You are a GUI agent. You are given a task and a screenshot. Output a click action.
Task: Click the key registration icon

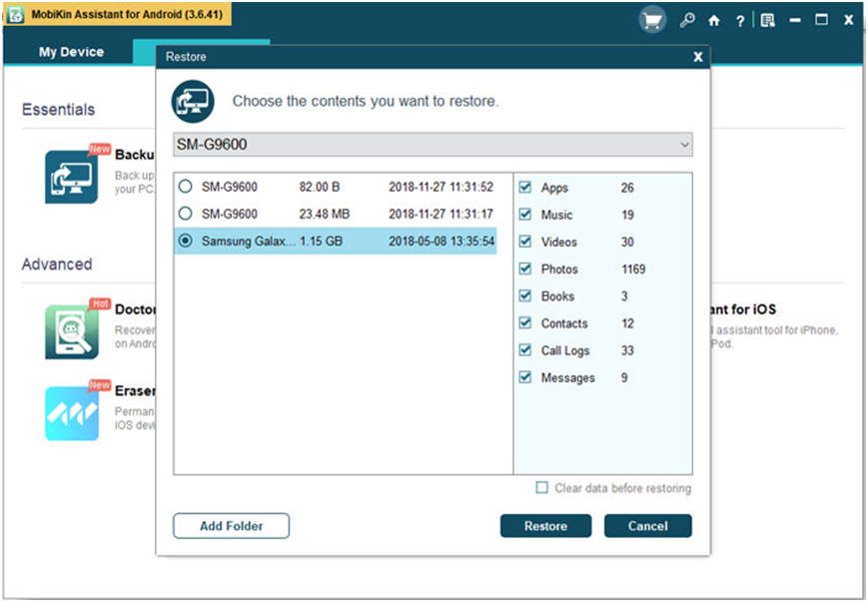pyautogui.click(x=686, y=20)
